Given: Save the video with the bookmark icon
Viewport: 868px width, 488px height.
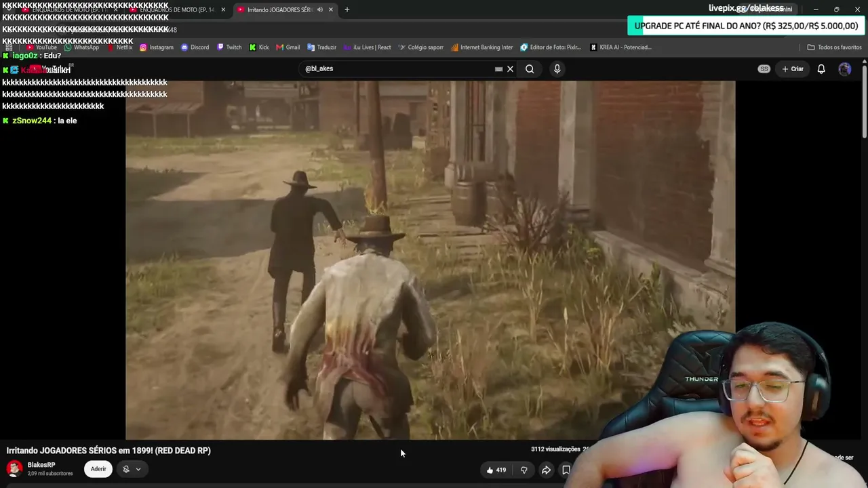Looking at the screenshot, I should pyautogui.click(x=566, y=470).
